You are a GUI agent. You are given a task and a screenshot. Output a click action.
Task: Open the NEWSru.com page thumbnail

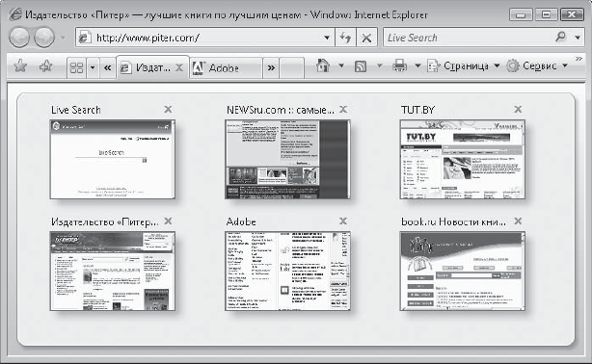[x=287, y=159]
